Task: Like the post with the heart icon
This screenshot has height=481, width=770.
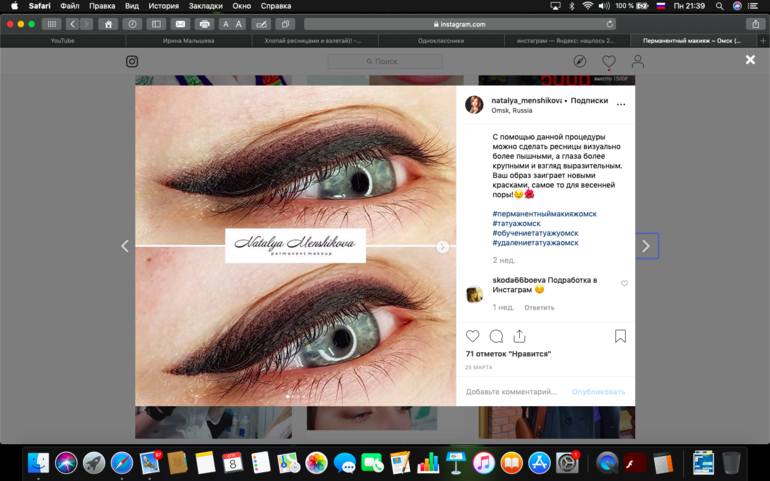Action: (x=473, y=336)
